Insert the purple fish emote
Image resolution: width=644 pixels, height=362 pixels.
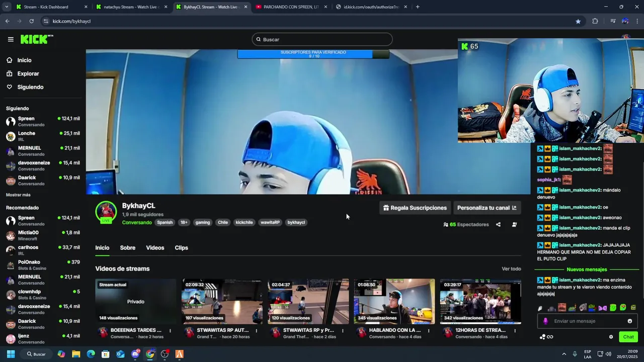[602, 308]
